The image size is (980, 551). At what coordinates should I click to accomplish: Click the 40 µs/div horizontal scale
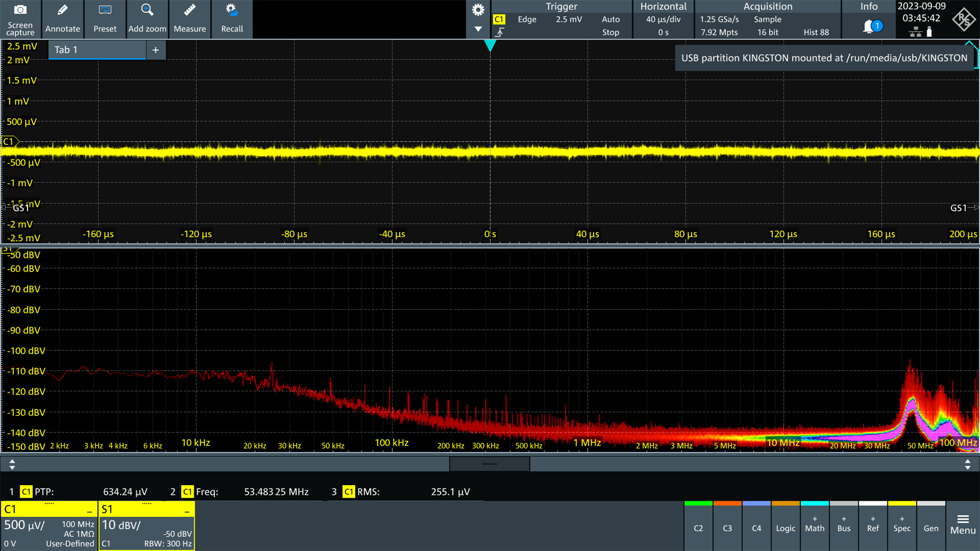click(x=663, y=19)
